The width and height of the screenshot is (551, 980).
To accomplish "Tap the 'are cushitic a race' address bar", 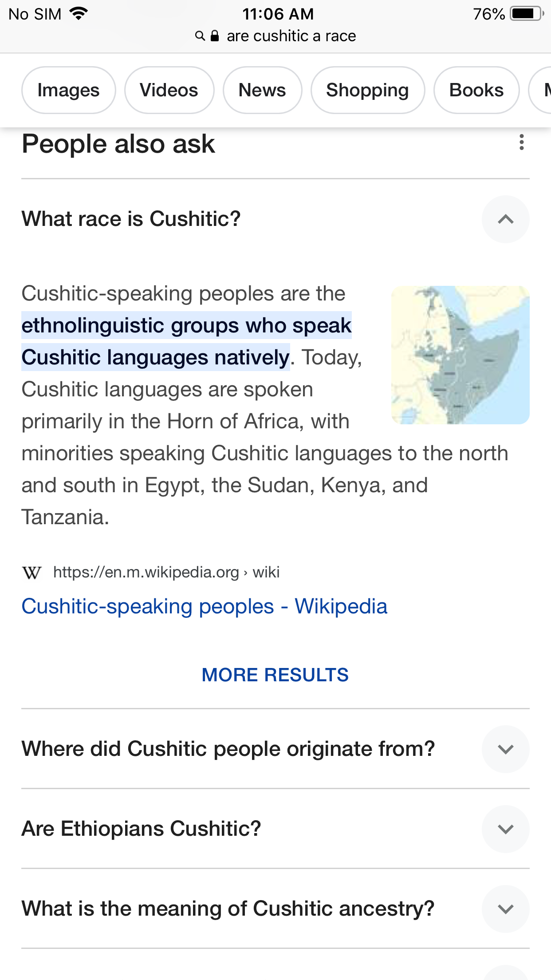I will pyautogui.click(x=275, y=36).
